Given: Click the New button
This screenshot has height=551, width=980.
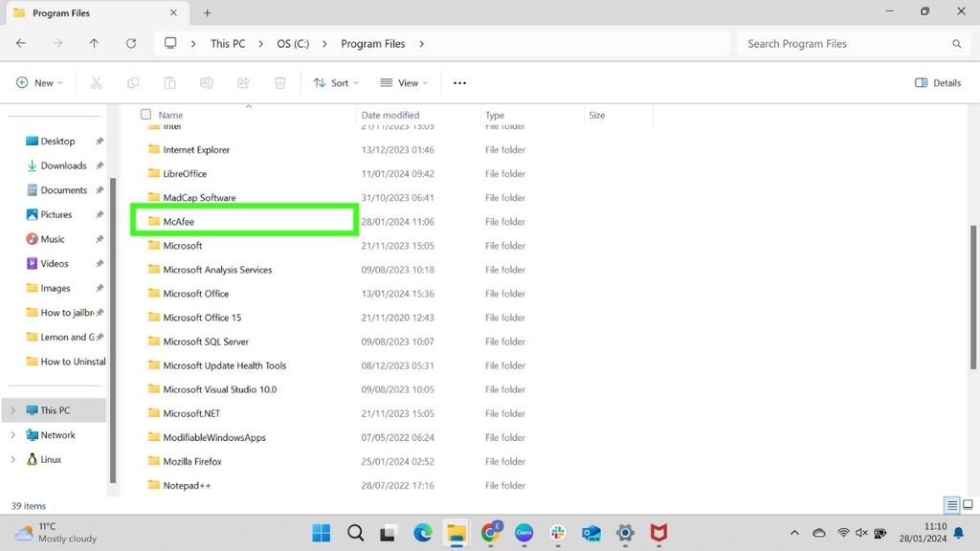Looking at the screenshot, I should (38, 82).
